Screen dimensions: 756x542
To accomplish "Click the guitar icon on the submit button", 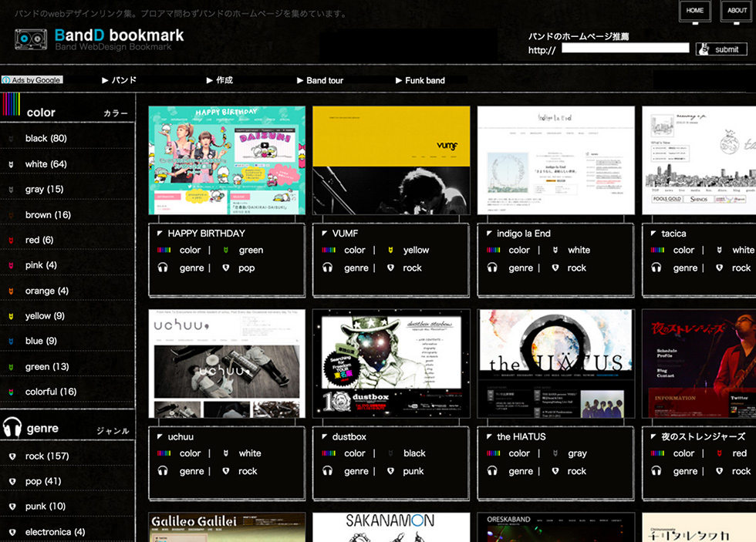I will pos(704,49).
